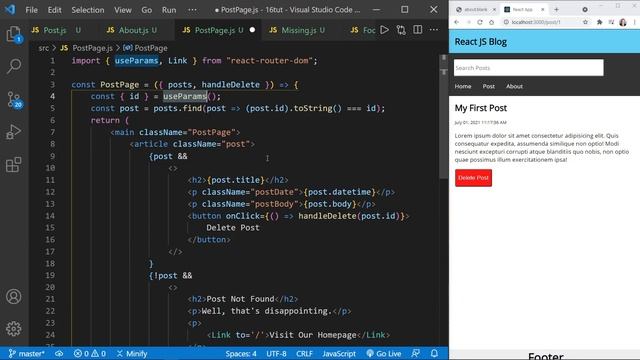Open browser profile avatar

click(623, 22)
